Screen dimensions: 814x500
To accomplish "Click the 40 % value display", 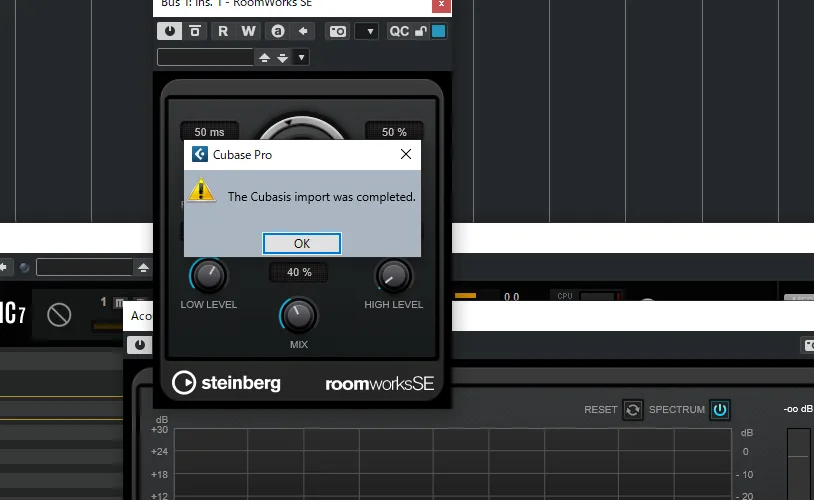I will tap(299, 272).
